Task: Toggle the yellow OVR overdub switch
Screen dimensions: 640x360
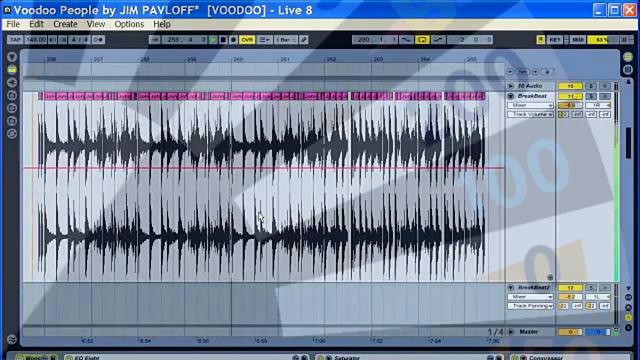Action: (x=247, y=40)
